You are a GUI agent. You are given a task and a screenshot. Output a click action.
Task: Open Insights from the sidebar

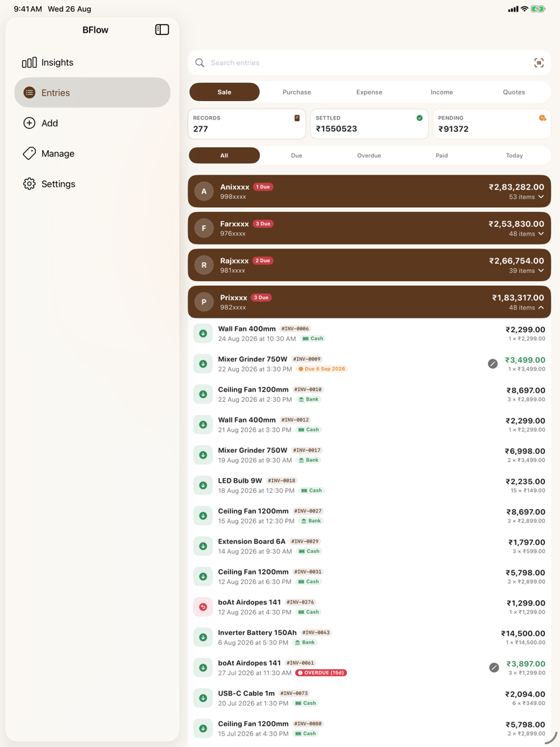[x=92, y=62]
